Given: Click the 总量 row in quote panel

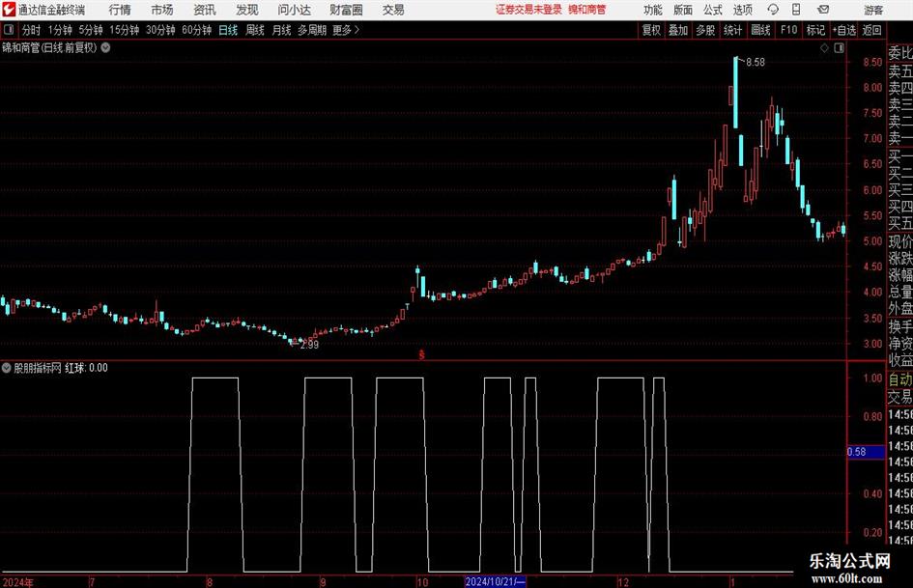Looking at the screenshot, I should (900, 293).
